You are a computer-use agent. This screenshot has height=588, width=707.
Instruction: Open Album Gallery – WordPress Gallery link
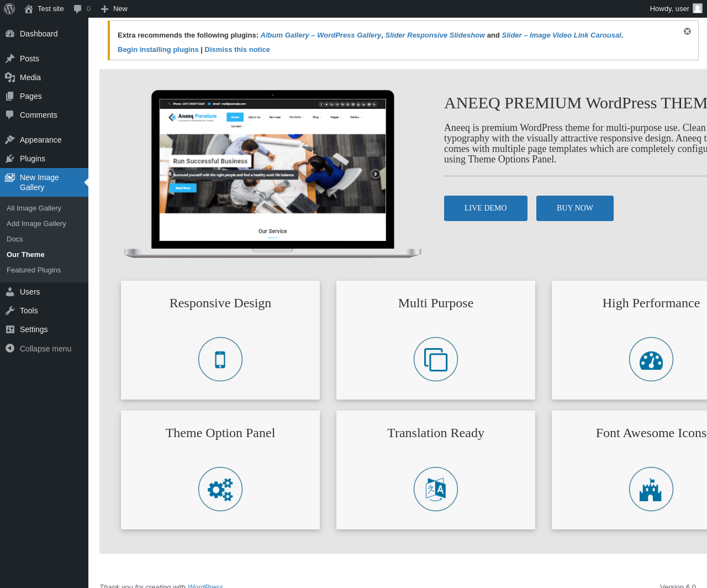[321, 35]
